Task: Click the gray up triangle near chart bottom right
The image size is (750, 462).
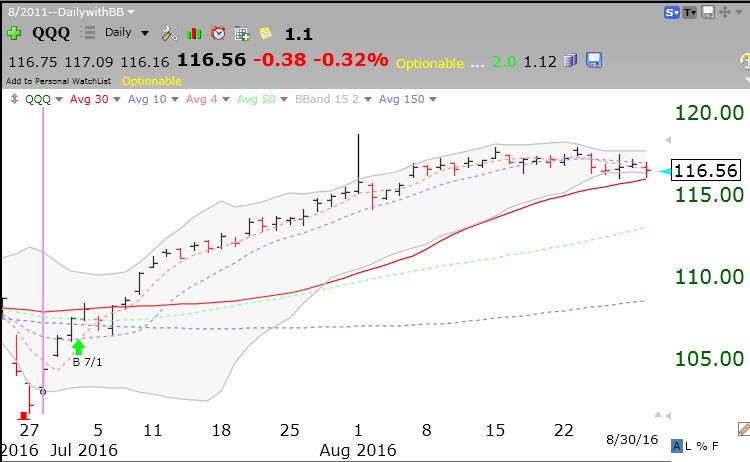Action: 658,414
